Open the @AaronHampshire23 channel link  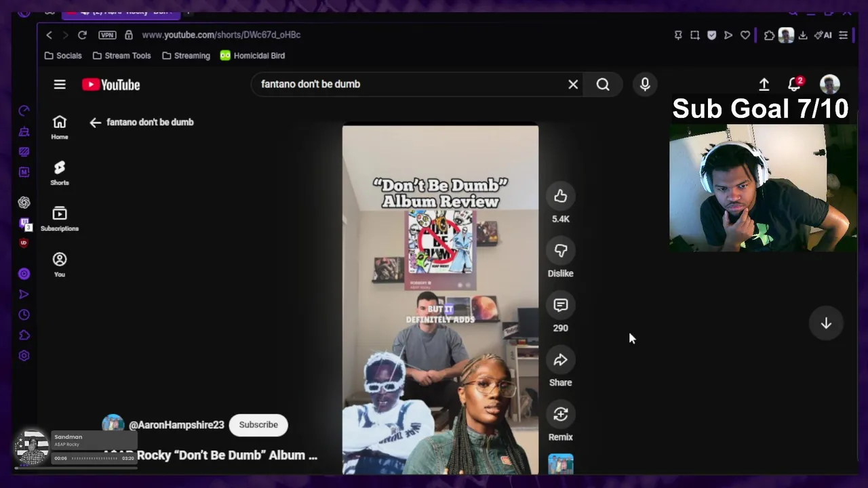click(x=176, y=425)
